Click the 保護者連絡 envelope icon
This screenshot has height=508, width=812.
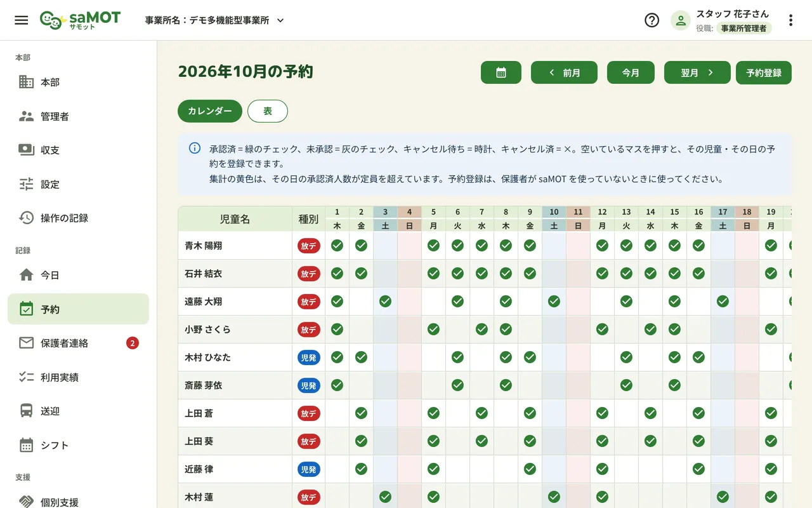click(x=26, y=343)
